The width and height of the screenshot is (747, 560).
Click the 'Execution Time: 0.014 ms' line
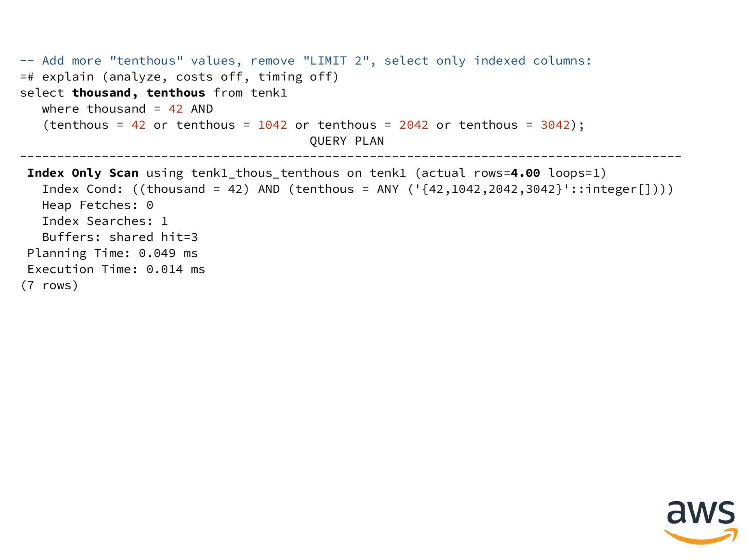click(x=116, y=269)
